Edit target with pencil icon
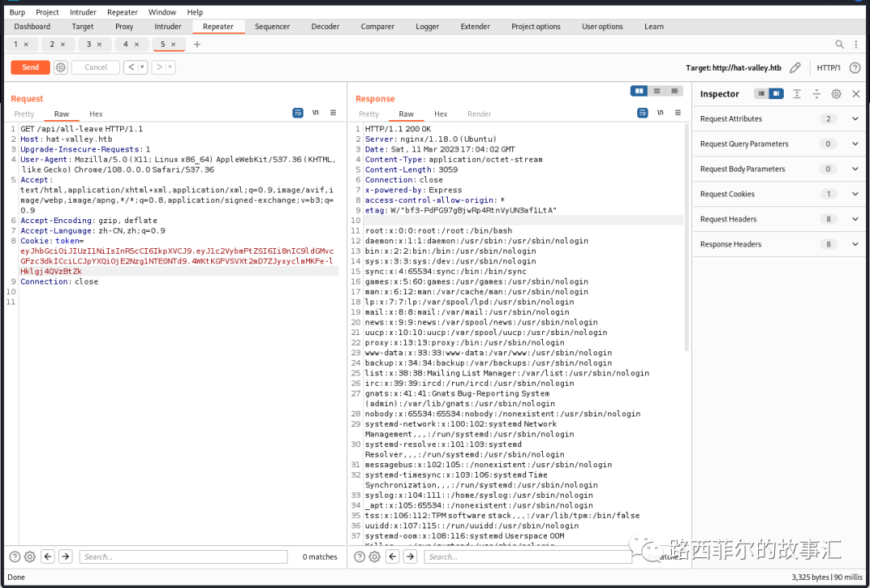The height and width of the screenshot is (588, 870). 795,68
